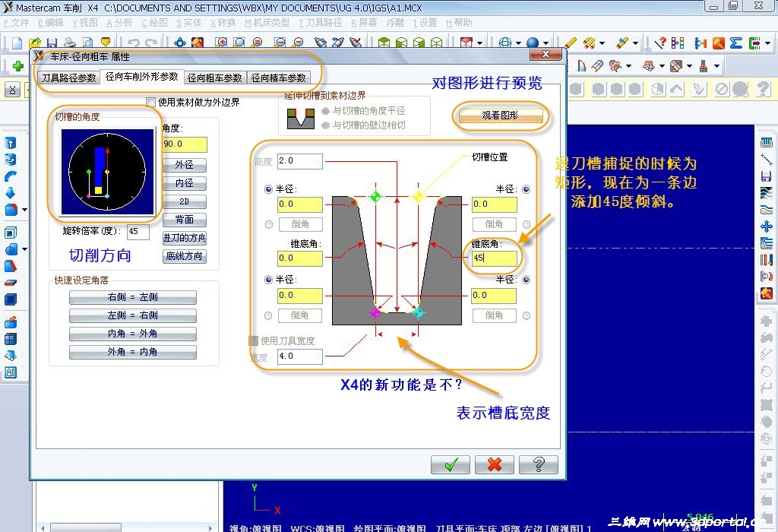Click the help question icon in yellow ribbon bar
The width and height of the screenshot is (778, 532).
[763, 90]
